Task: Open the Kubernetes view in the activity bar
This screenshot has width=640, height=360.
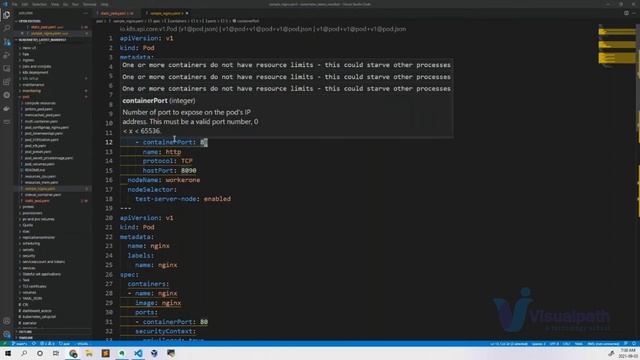Action: [x=7, y=95]
